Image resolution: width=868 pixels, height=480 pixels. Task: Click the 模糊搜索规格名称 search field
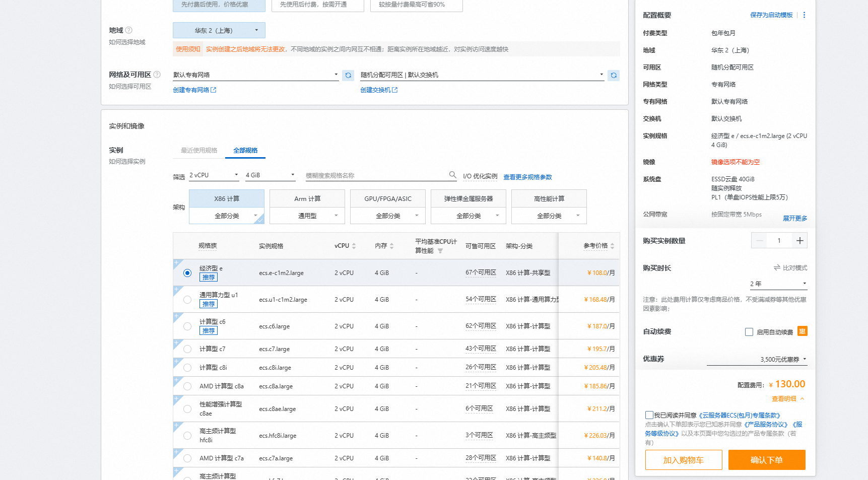coord(377,175)
